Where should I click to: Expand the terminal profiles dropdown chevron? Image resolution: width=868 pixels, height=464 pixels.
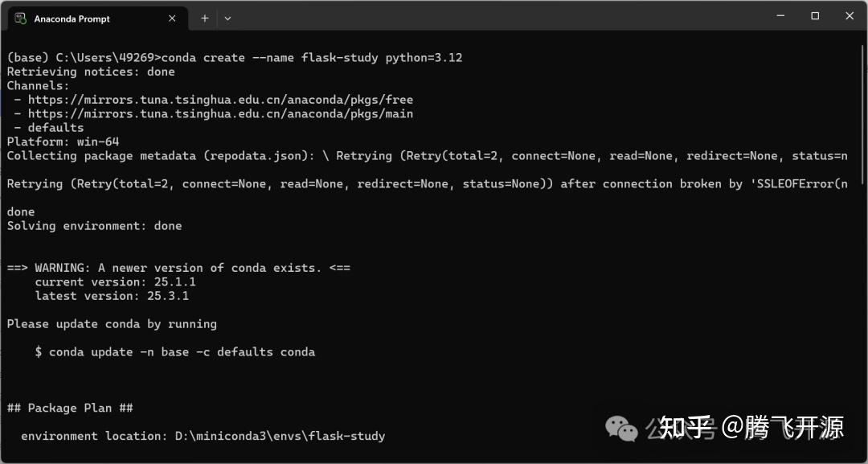pyautogui.click(x=227, y=18)
